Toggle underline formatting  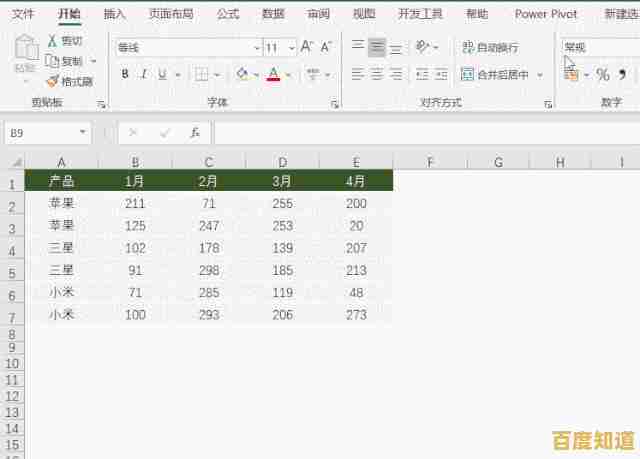(x=163, y=74)
